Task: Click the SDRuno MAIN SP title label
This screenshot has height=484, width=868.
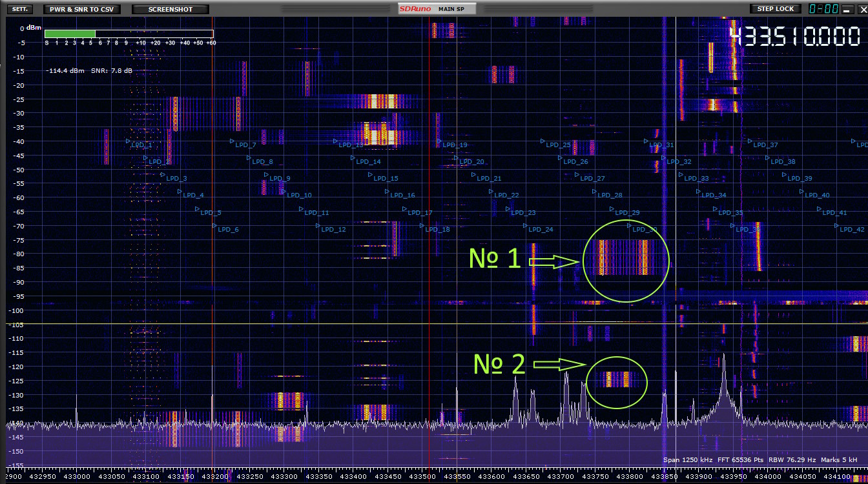Action: (x=437, y=9)
